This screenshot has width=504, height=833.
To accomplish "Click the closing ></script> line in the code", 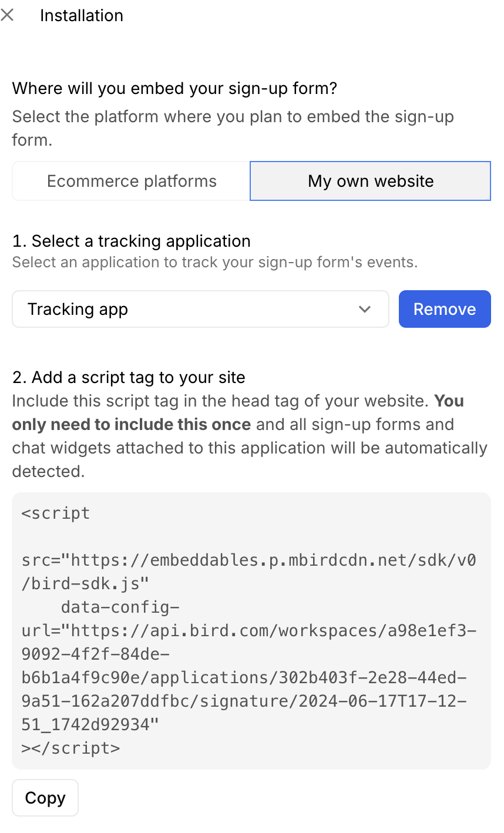I will [70, 748].
